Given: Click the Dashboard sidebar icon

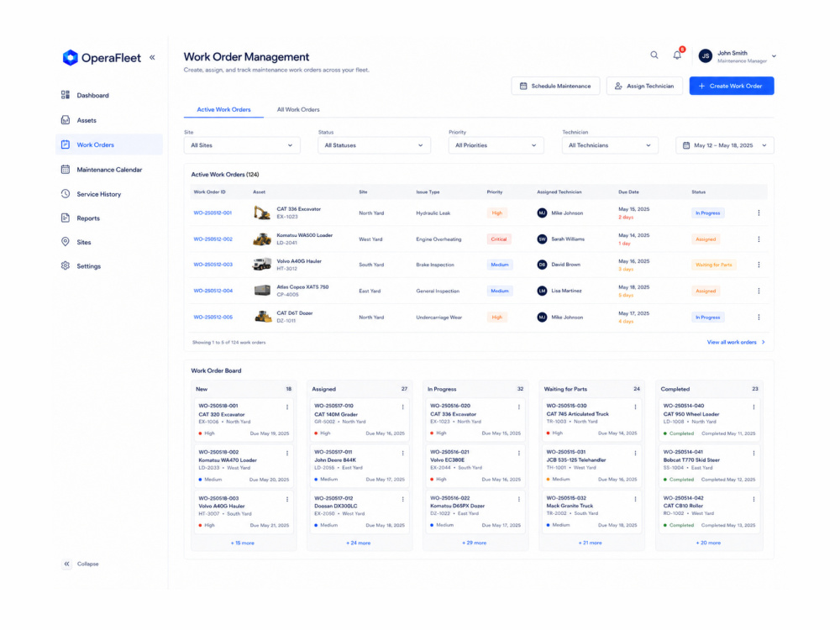Looking at the screenshot, I should 66,95.
